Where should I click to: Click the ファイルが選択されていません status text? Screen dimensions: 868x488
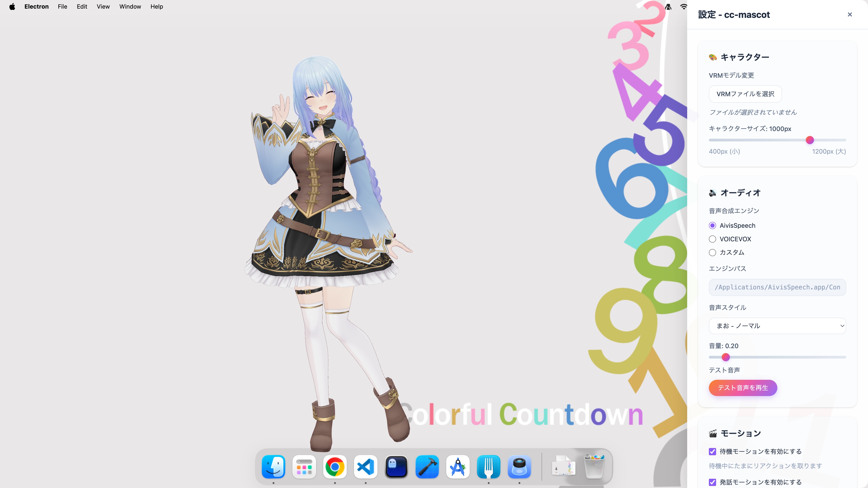(753, 112)
